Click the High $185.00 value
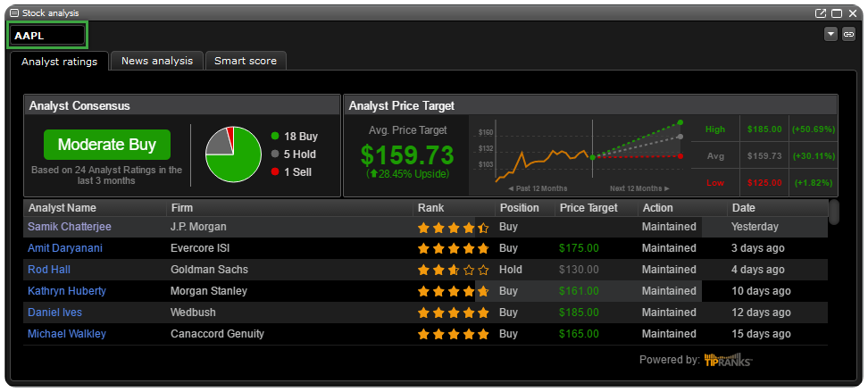The height and width of the screenshot is (392, 868). click(764, 129)
